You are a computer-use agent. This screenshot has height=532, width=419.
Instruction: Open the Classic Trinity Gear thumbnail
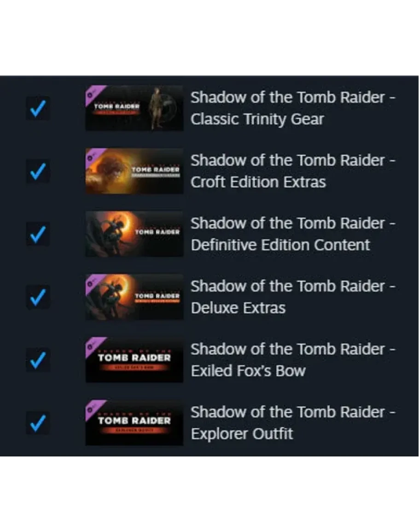click(x=134, y=108)
